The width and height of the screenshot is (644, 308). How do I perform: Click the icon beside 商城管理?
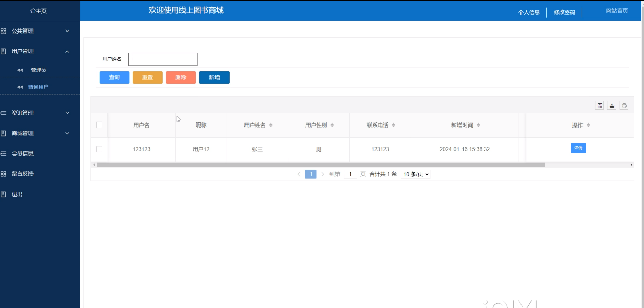coord(3,133)
